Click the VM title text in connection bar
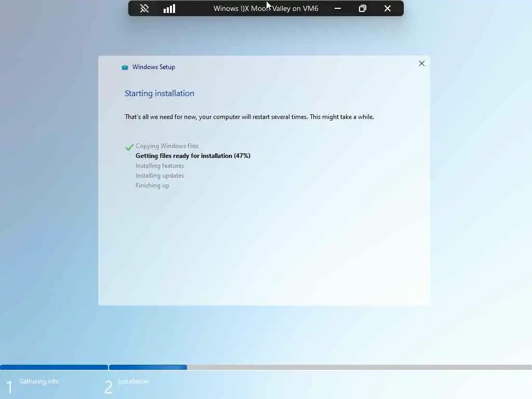The height and width of the screenshot is (399, 532). pyautogui.click(x=265, y=8)
